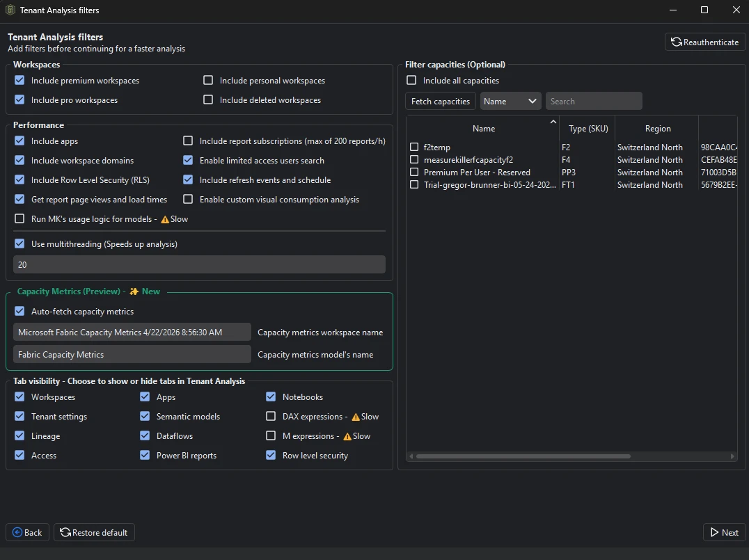Click the capacities horizontal scrollbar thumb

[523, 456]
